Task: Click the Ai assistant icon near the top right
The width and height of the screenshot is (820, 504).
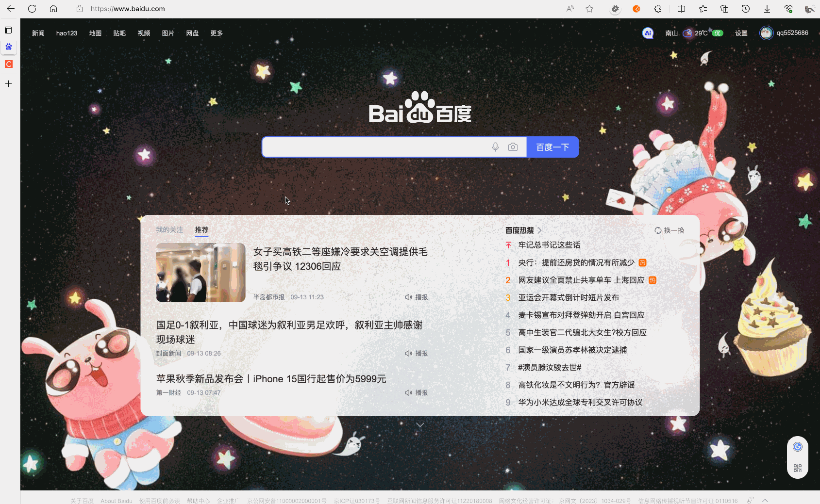Action: 648,33
